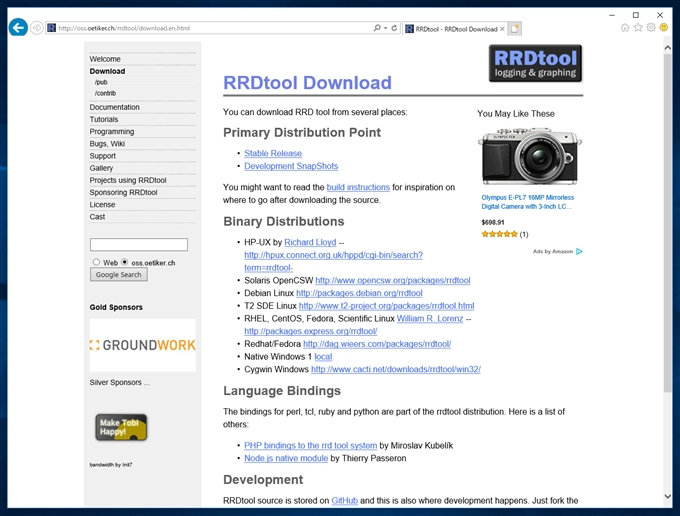Select the oss.oetiker.ch radio button
This screenshot has height=516, width=680.
pos(125,262)
